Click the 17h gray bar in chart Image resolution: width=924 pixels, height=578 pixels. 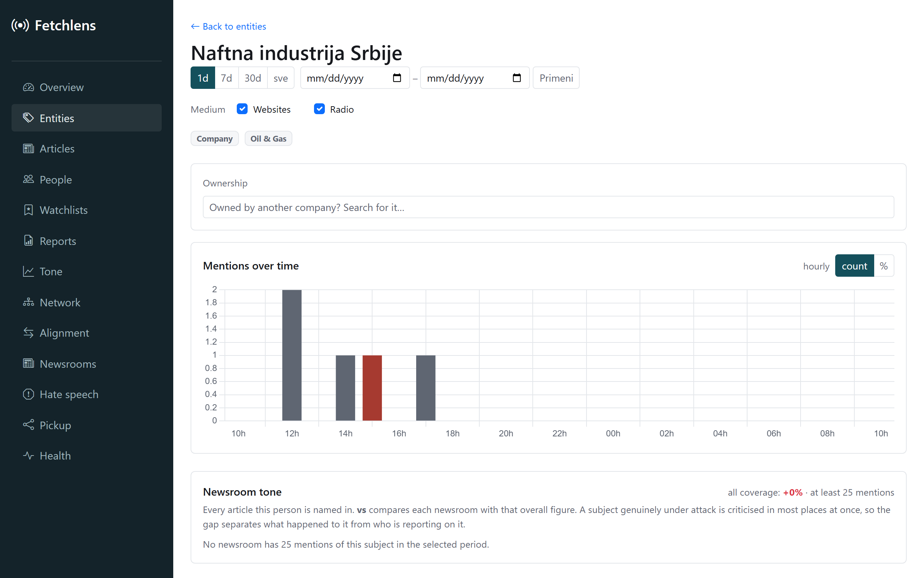click(426, 388)
